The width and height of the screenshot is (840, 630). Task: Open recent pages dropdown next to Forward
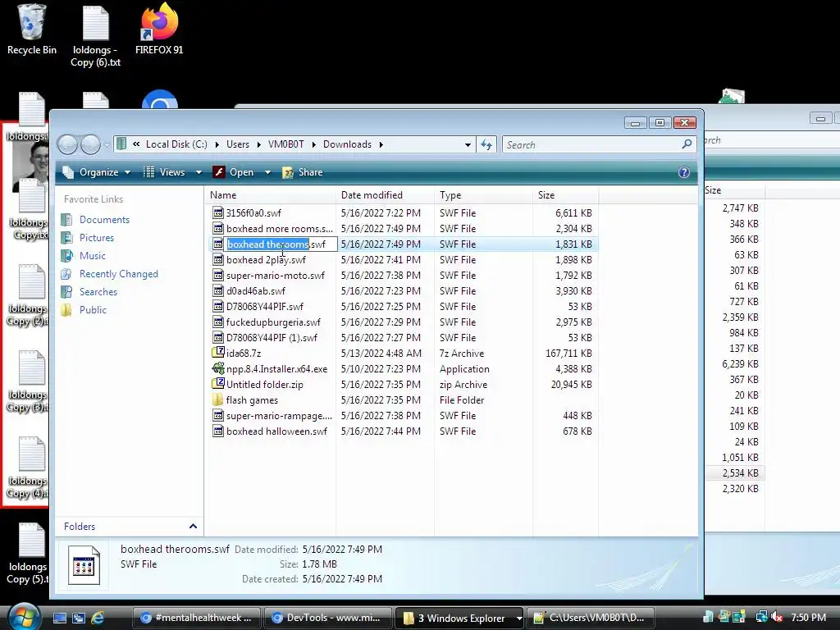(107, 144)
